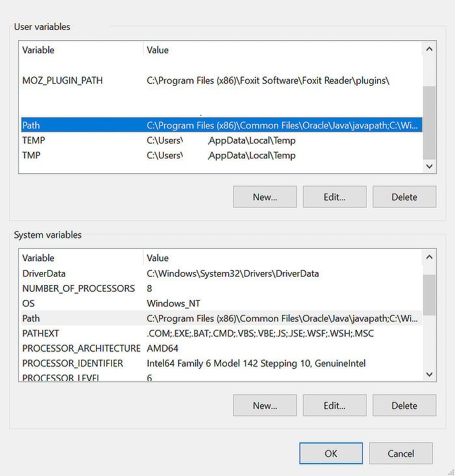455x476 pixels.
Task: Click Delete button under System variables
Action: (404, 405)
